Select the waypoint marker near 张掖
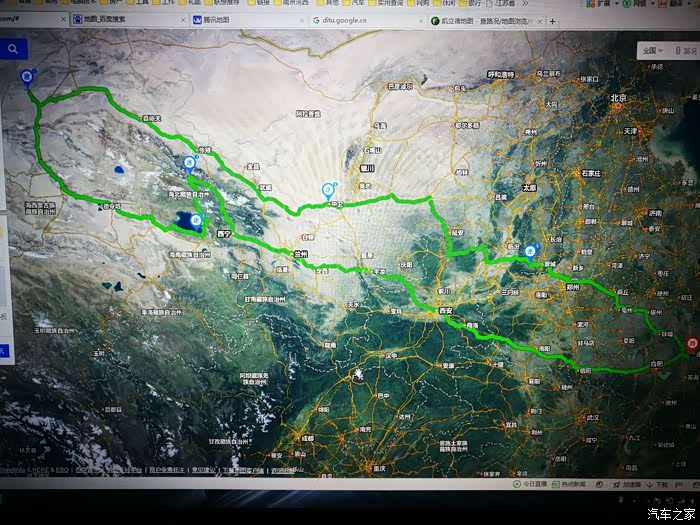 coord(190,164)
